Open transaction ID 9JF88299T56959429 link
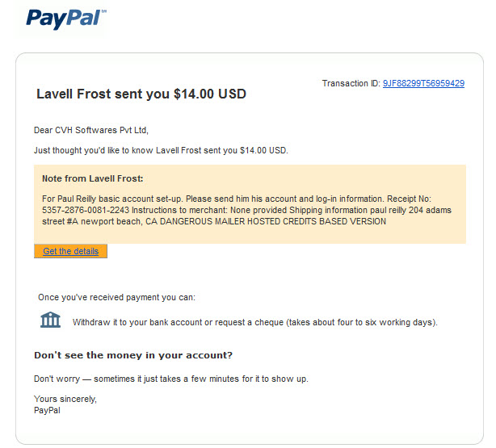This screenshot has height=448, width=496. [423, 83]
